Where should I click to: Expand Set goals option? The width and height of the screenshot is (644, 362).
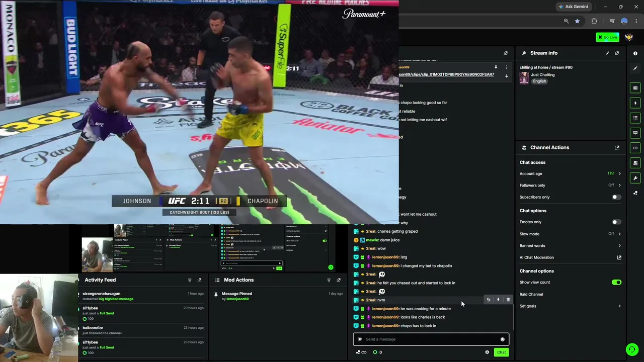coord(570,306)
